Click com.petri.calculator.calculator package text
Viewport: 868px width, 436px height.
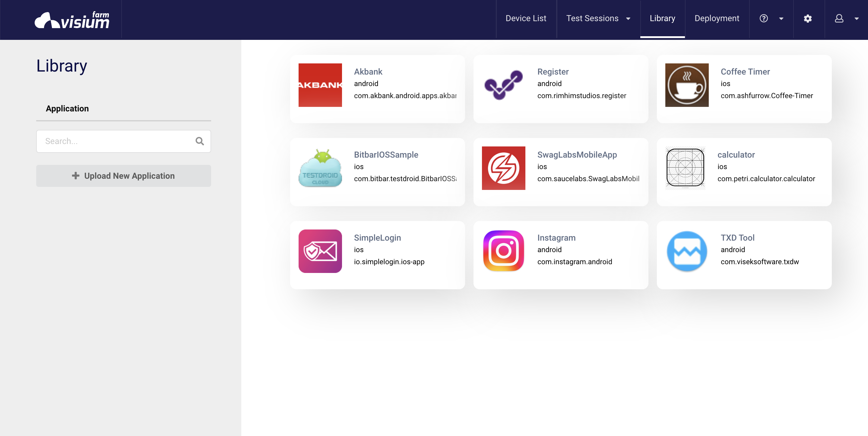[766, 178]
